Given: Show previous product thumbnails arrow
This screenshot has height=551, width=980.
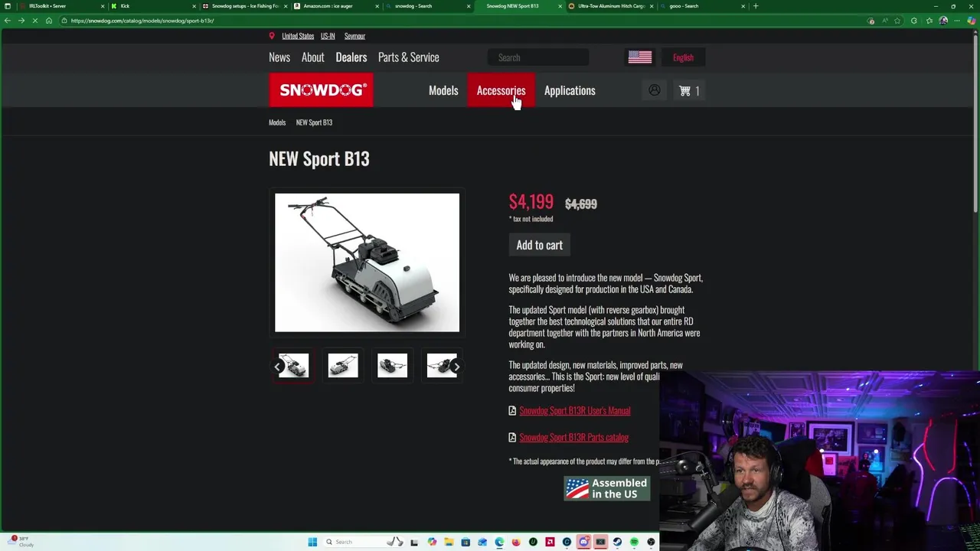Looking at the screenshot, I should click(278, 367).
